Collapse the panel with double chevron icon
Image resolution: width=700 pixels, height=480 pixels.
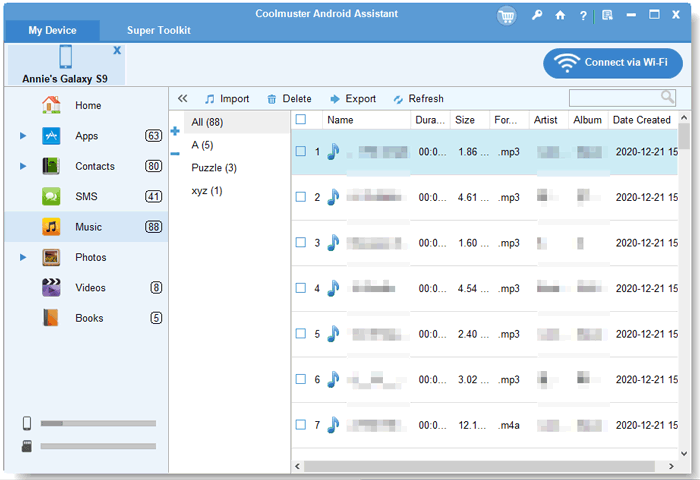182,99
